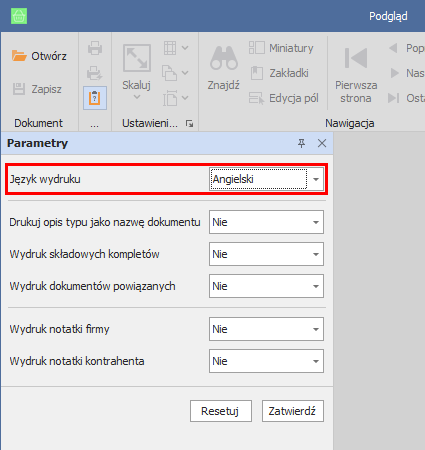
Task: Click the Zatwierdź button
Action: coord(293,411)
